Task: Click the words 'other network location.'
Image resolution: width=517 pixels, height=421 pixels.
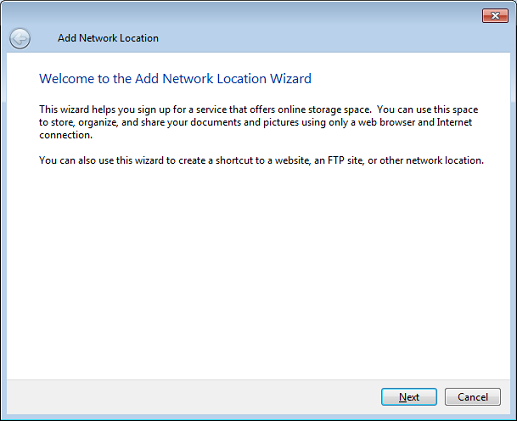Action: tap(431, 160)
